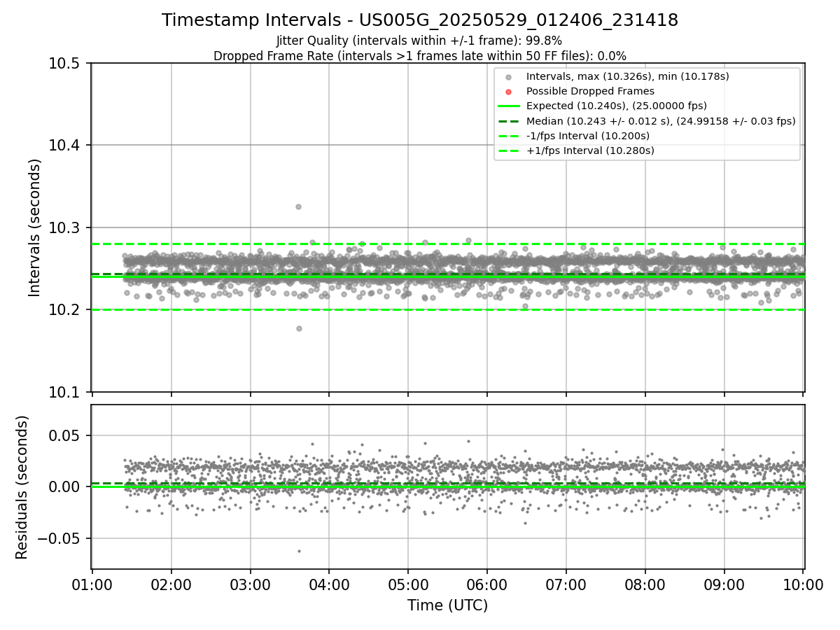Click the 'Time (UTC)' x-axis label

pyautogui.click(x=448, y=605)
